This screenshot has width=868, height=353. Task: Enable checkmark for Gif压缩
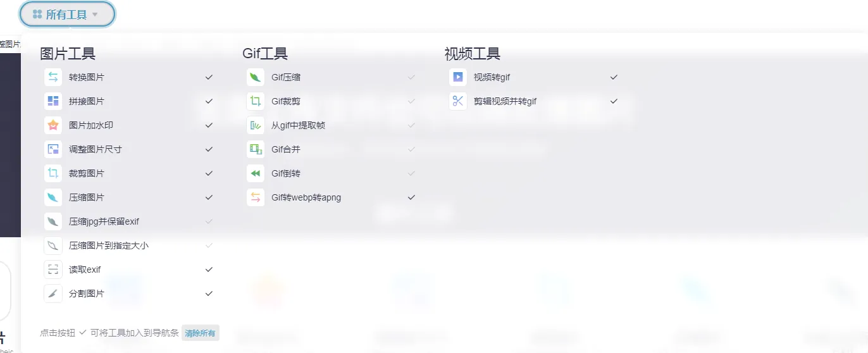(411, 77)
